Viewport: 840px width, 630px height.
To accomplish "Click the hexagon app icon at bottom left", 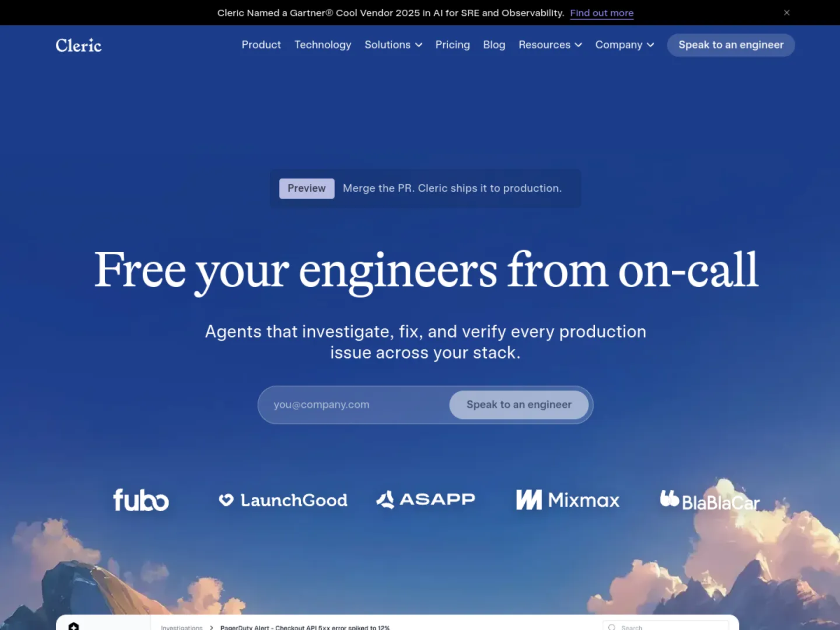I will (73, 626).
